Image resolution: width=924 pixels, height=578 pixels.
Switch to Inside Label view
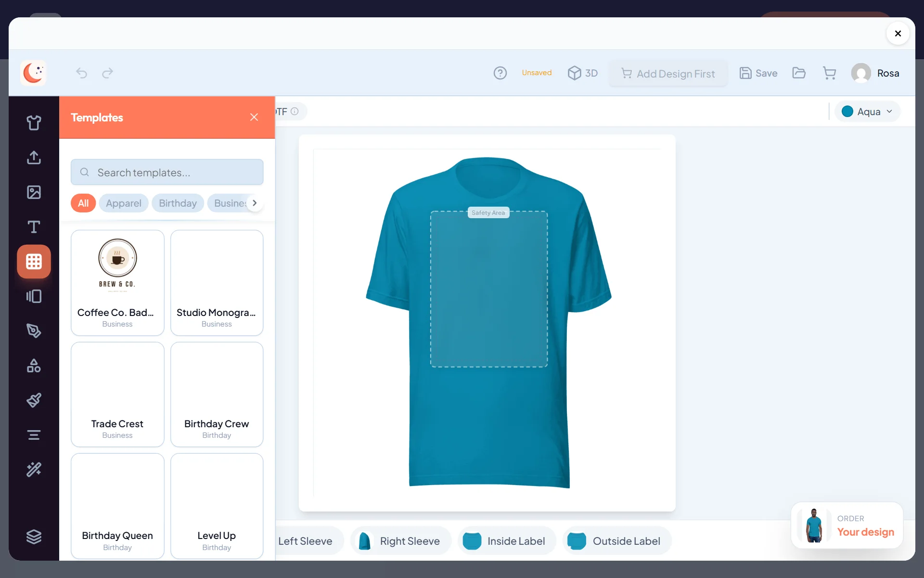[507, 541]
